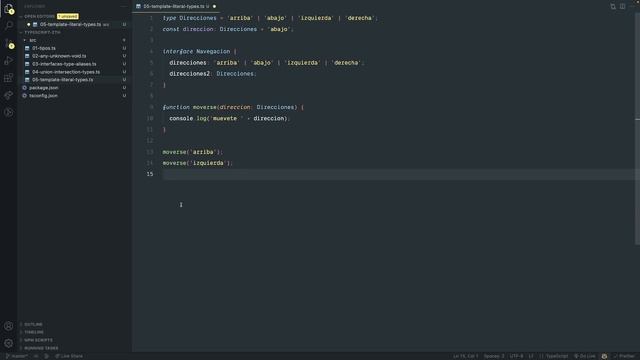
Task: Open 03-interfaces-type-aliases.ts file
Action: pos(64,64)
